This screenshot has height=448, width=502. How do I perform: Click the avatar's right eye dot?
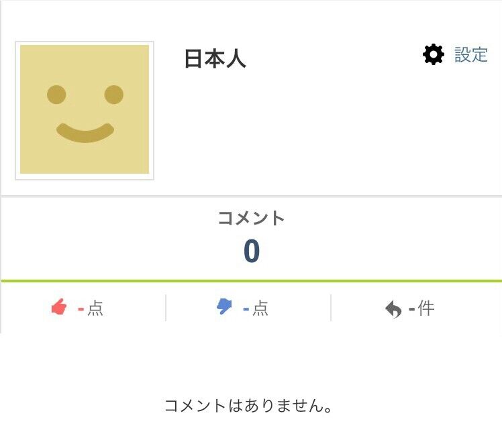pyautogui.click(x=114, y=95)
